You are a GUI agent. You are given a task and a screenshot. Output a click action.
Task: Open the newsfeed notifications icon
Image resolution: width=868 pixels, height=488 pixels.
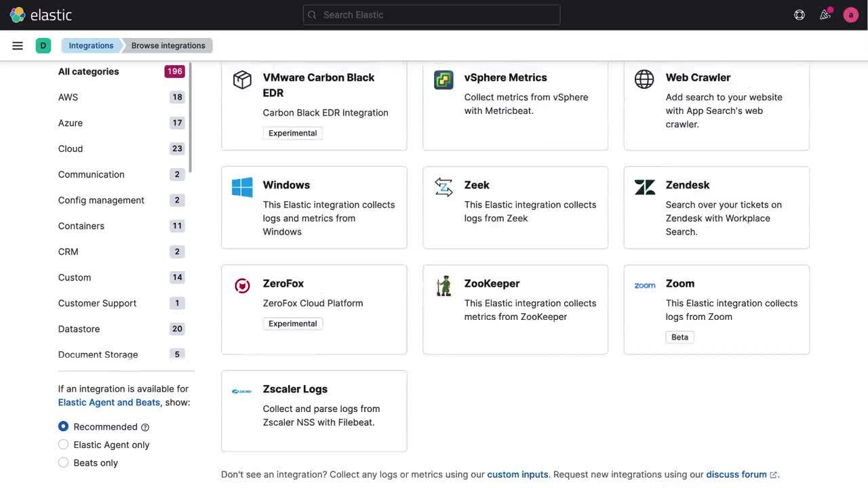825,15
